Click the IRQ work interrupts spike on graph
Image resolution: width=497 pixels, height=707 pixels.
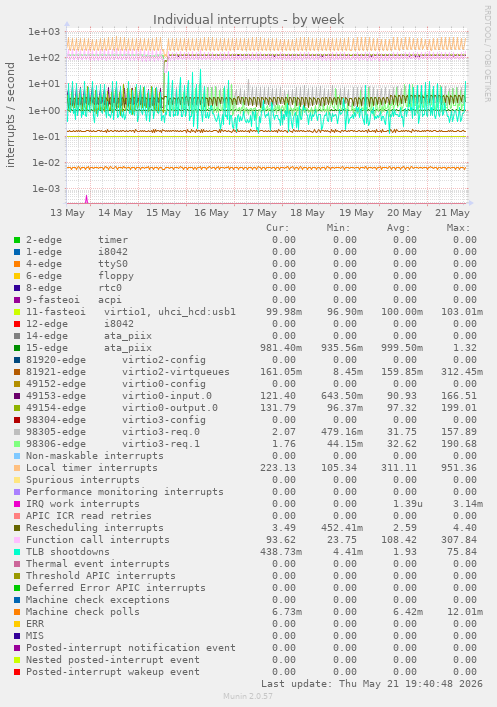click(x=87, y=199)
